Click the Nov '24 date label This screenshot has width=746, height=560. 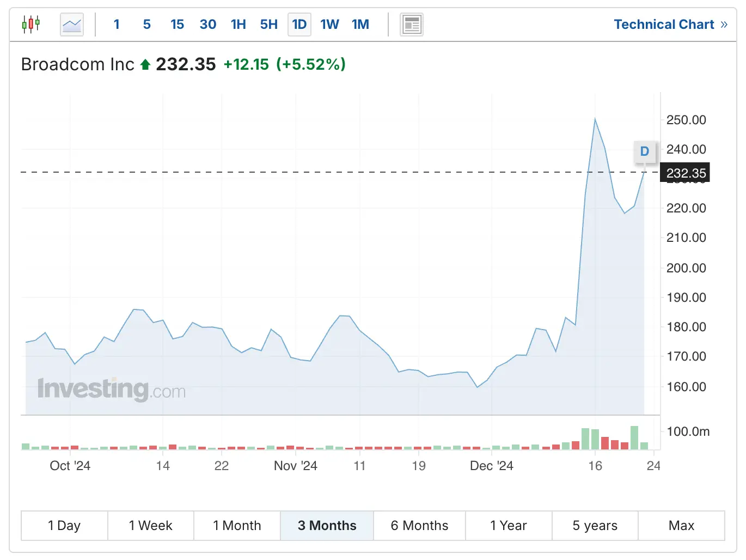pos(296,466)
